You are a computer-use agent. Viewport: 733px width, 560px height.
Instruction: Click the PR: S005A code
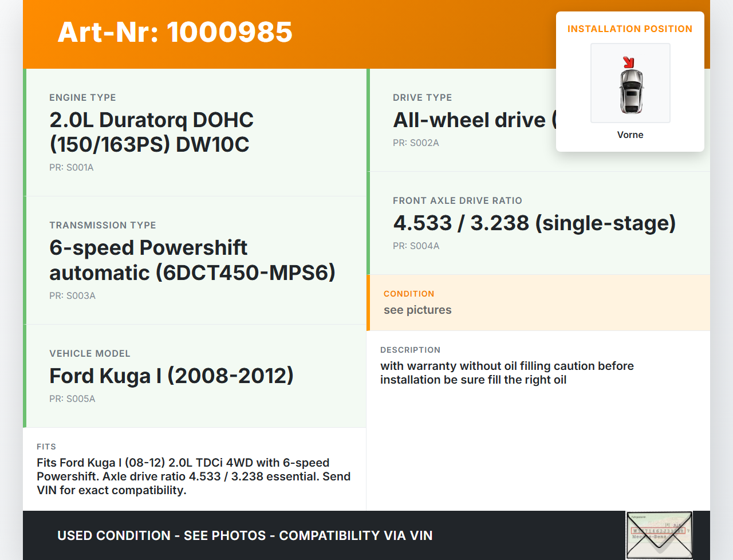point(72,399)
